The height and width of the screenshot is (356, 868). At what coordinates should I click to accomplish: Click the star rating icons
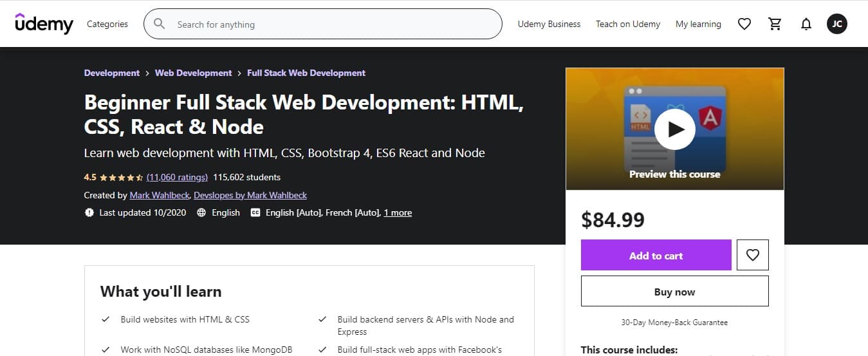click(121, 177)
